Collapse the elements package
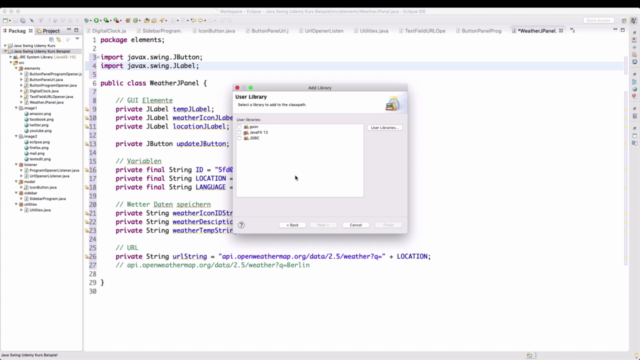The width and height of the screenshot is (640, 360). (x=16, y=69)
